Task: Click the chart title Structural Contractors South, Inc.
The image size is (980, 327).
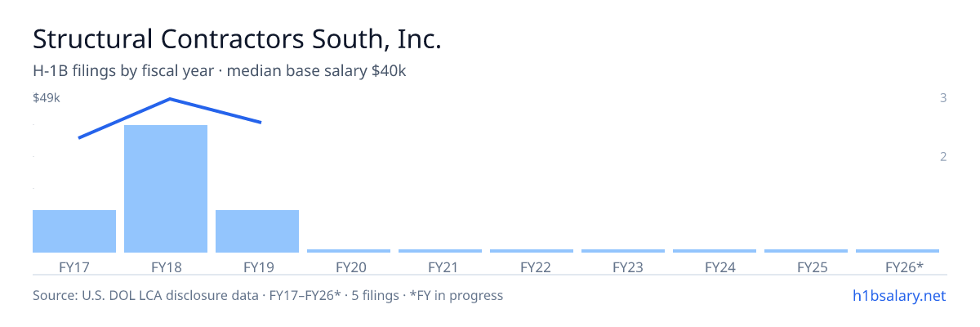Action: point(237,38)
